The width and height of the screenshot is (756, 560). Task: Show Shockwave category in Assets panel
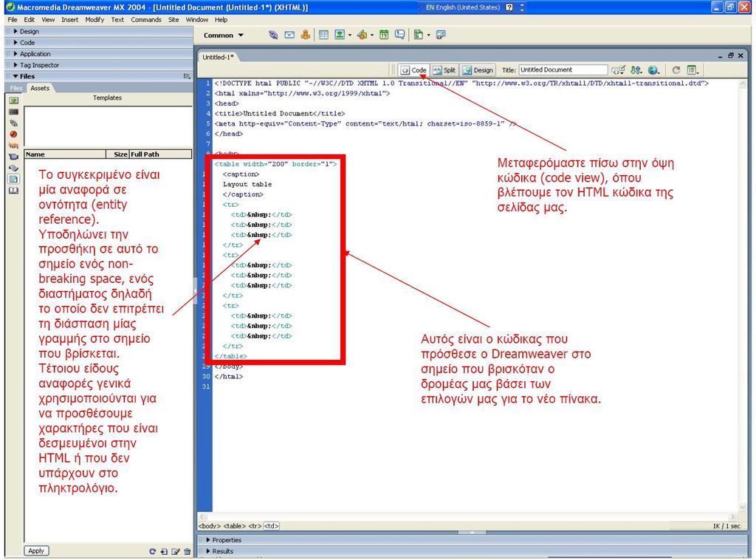13,146
